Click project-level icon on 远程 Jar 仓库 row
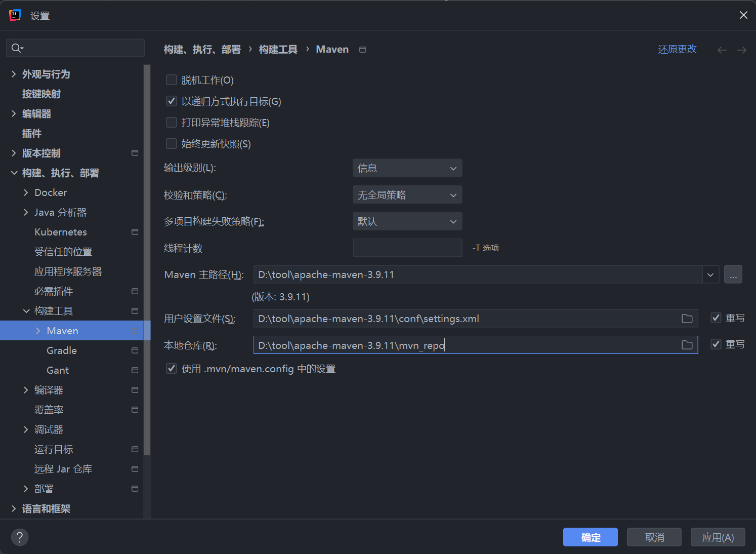 (x=135, y=469)
